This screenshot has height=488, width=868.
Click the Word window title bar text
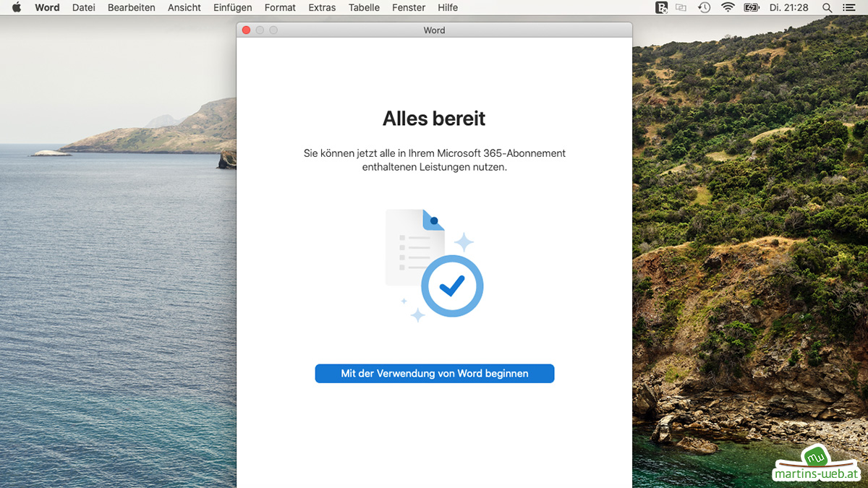(434, 30)
